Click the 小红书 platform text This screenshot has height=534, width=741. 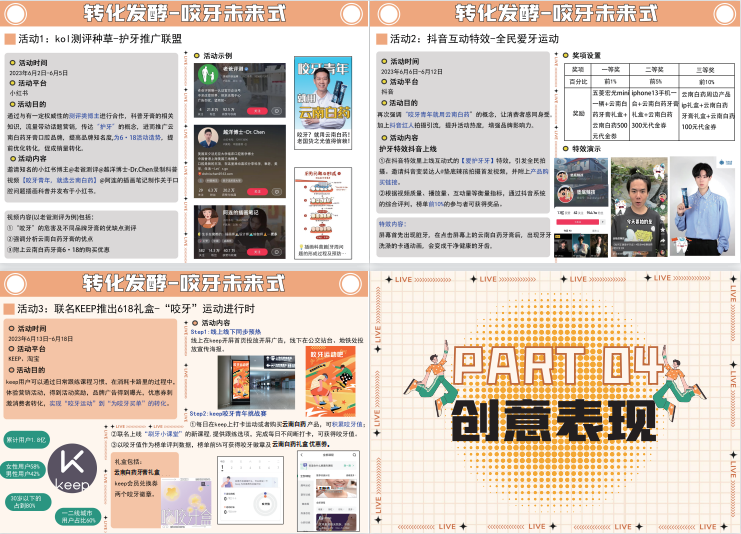[19, 93]
